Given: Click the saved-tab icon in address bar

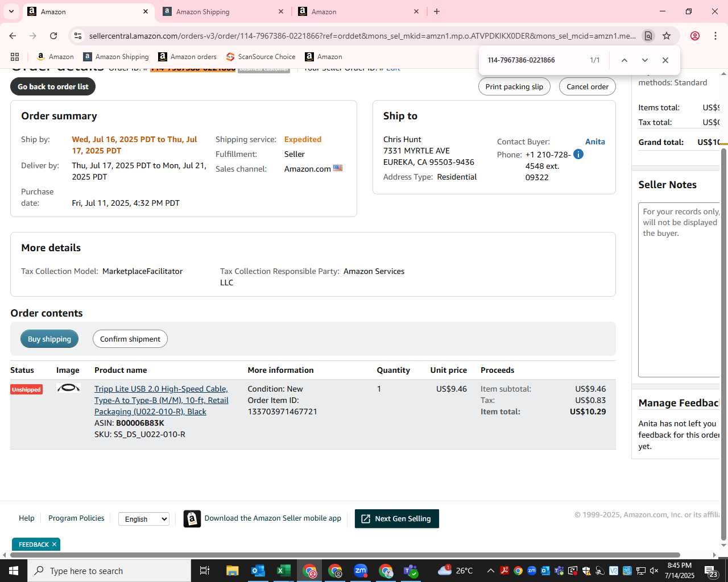Looking at the screenshot, I should click(x=648, y=36).
